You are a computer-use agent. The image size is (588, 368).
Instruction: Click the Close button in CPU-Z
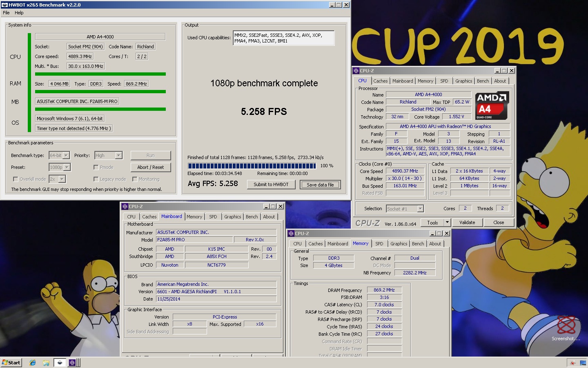[x=499, y=222]
